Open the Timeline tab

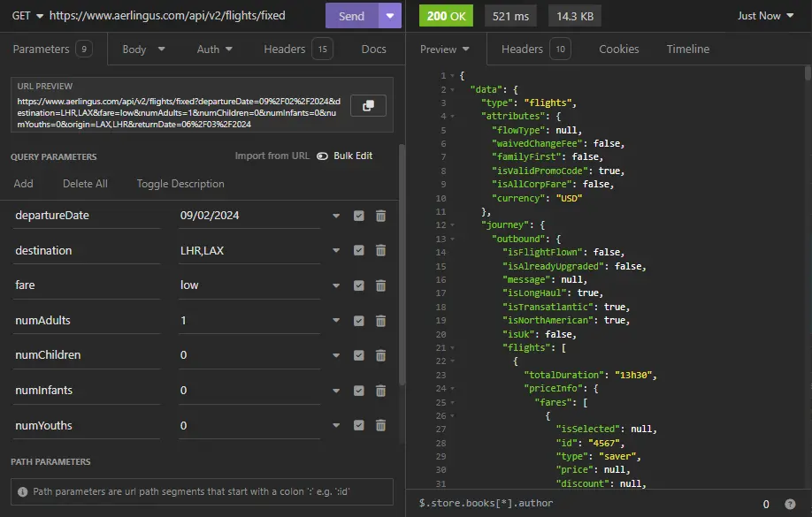tap(687, 49)
